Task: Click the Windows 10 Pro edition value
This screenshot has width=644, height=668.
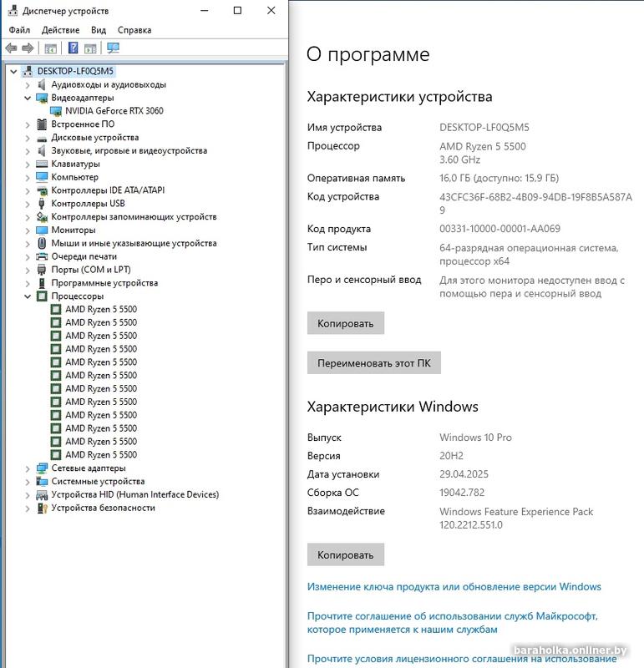Action: [x=475, y=438]
